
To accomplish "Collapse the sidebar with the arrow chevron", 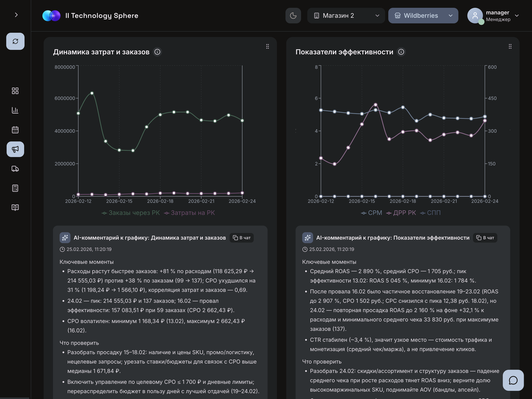I will pos(16,15).
